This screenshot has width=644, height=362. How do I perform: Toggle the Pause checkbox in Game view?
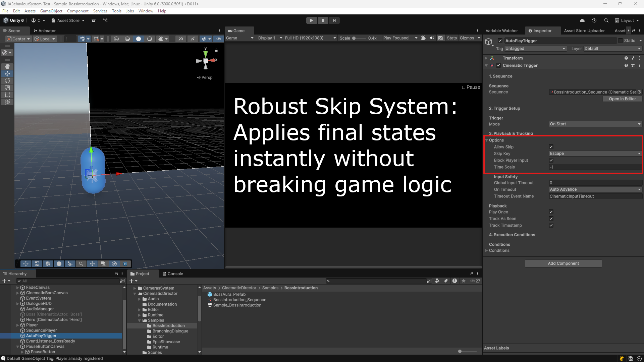(464, 87)
